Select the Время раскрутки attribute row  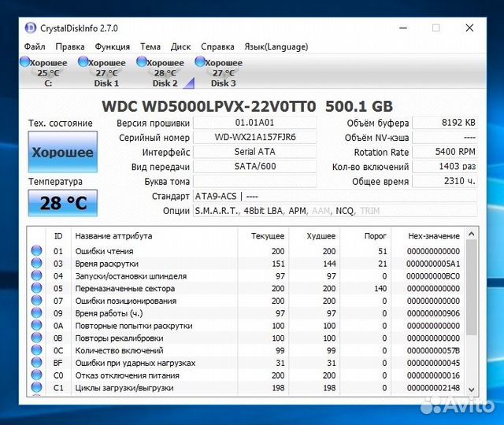pos(246,264)
